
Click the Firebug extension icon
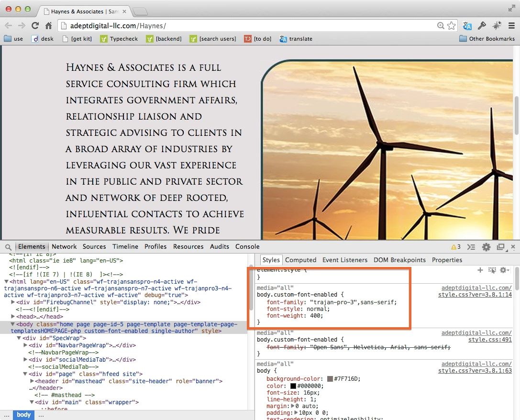click(x=497, y=25)
